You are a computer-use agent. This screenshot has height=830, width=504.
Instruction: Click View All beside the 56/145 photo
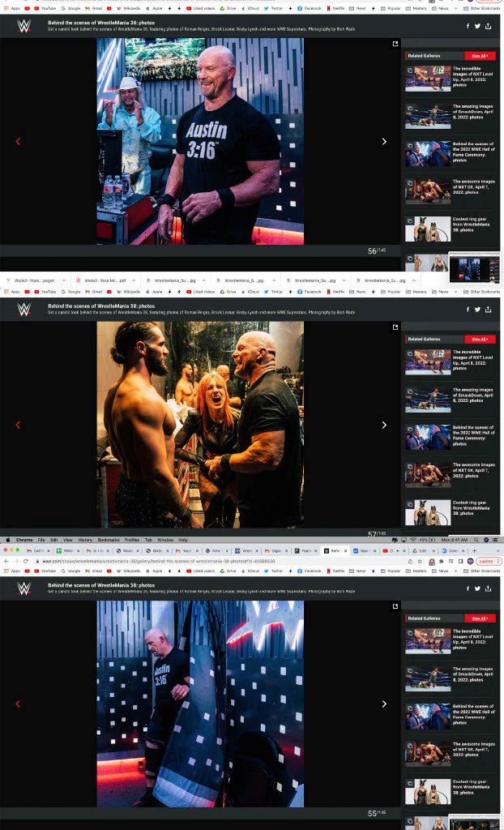click(480, 56)
